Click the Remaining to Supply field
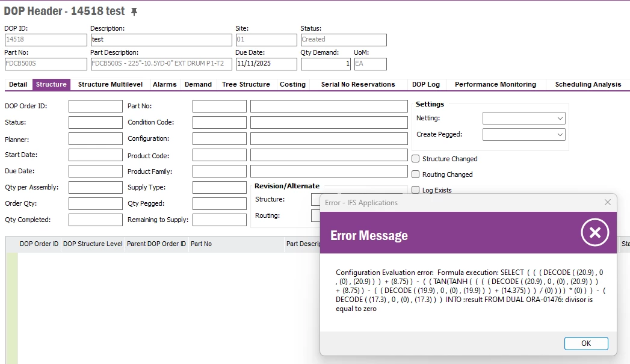Screen dimensions: 630x364 coord(220,220)
